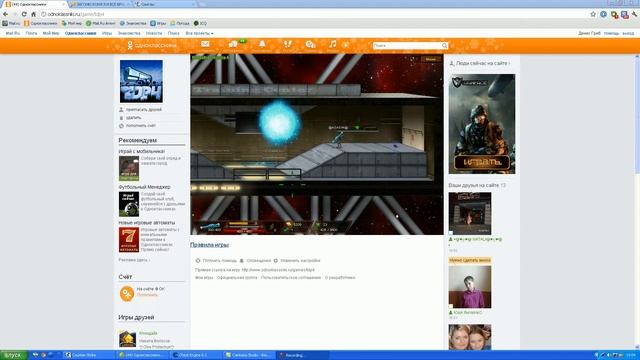Bookmark this page with the star icon
Viewport: 640px width, 360px height.
pyautogui.click(x=593, y=14)
